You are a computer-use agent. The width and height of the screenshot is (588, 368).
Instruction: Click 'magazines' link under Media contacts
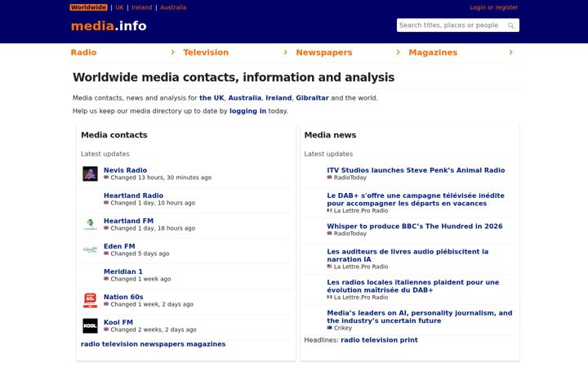pyautogui.click(x=206, y=344)
